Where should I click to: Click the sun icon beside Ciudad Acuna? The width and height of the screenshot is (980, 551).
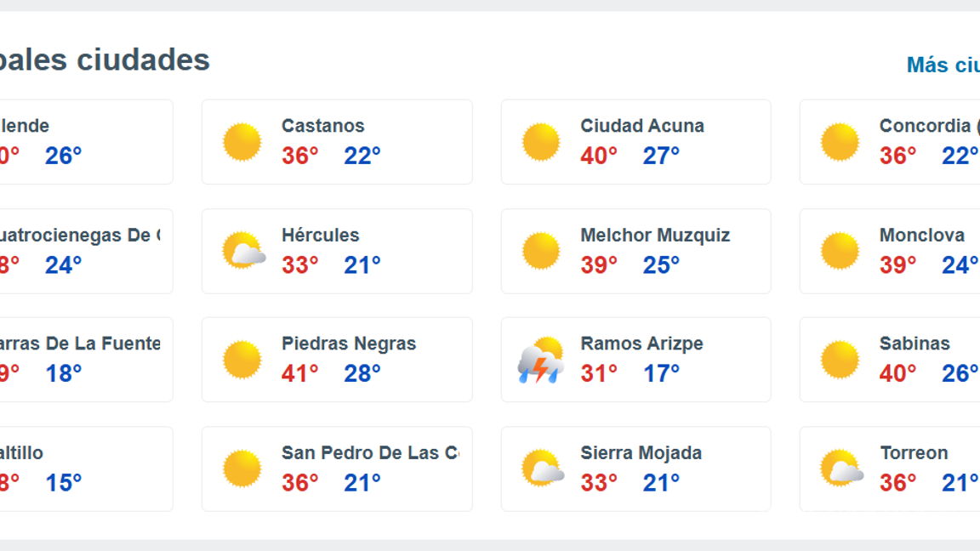tap(541, 141)
